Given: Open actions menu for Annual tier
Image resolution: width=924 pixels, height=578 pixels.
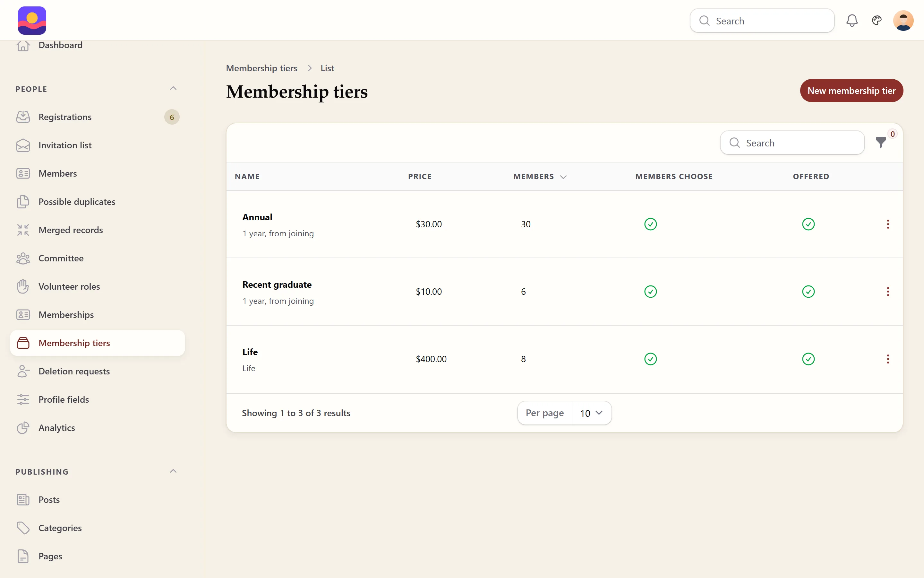Looking at the screenshot, I should 888,224.
